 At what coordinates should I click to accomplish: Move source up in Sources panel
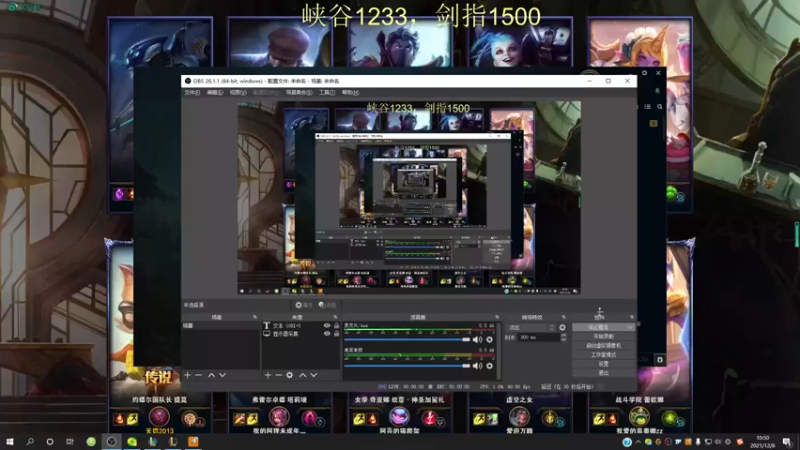[303, 375]
